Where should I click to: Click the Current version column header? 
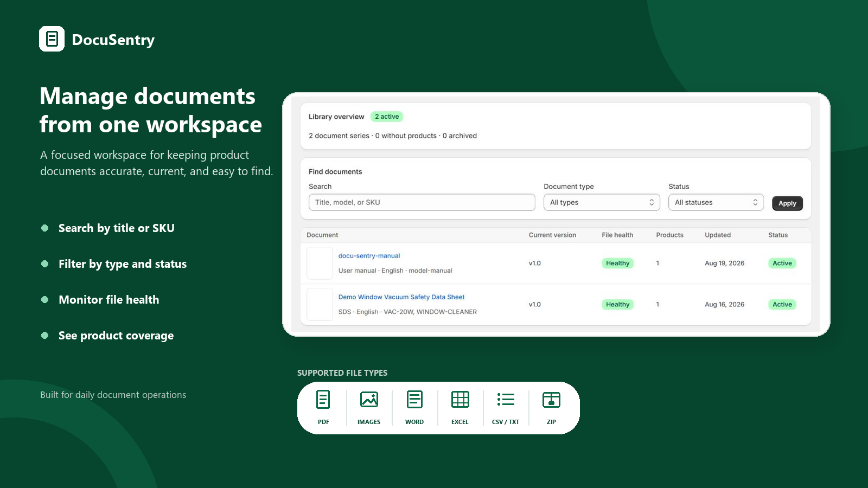[x=552, y=235]
